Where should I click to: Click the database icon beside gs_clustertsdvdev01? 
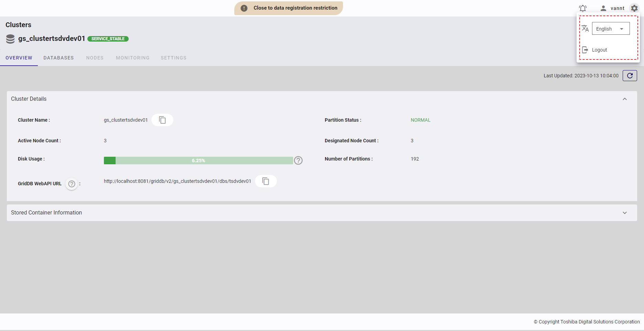pyautogui.click(x=10, y=38)
